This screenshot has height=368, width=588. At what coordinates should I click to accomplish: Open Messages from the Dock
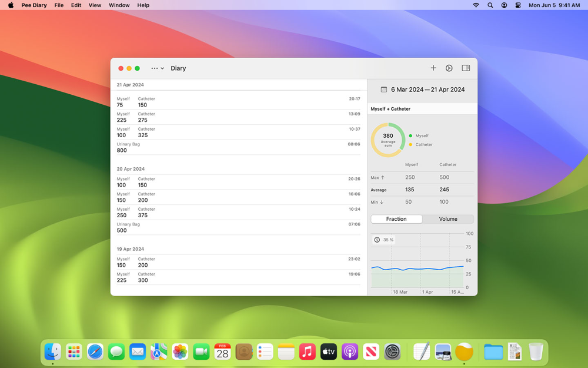pyautogui.click(x=116, y=352)
